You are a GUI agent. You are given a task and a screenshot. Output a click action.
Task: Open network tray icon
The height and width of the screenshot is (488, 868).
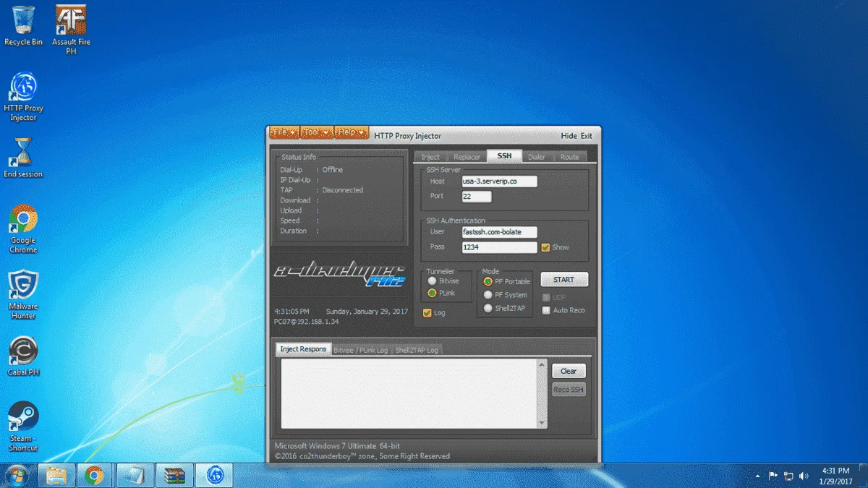click(788, 476)
